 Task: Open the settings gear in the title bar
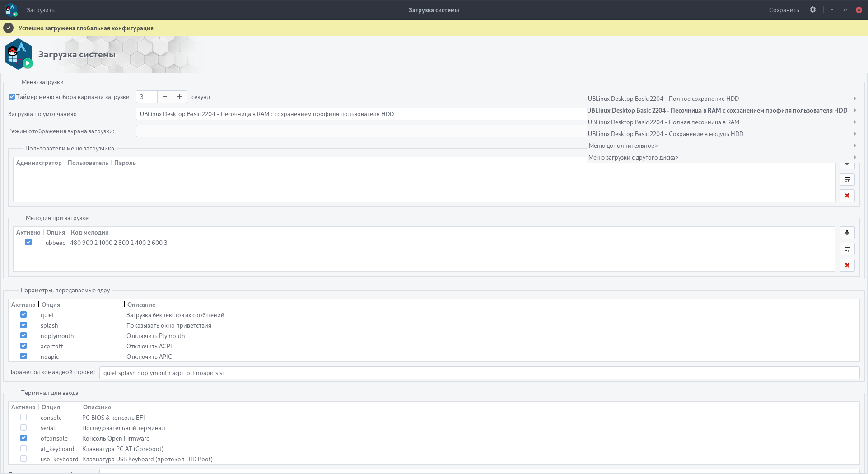[x=813, y=9]
